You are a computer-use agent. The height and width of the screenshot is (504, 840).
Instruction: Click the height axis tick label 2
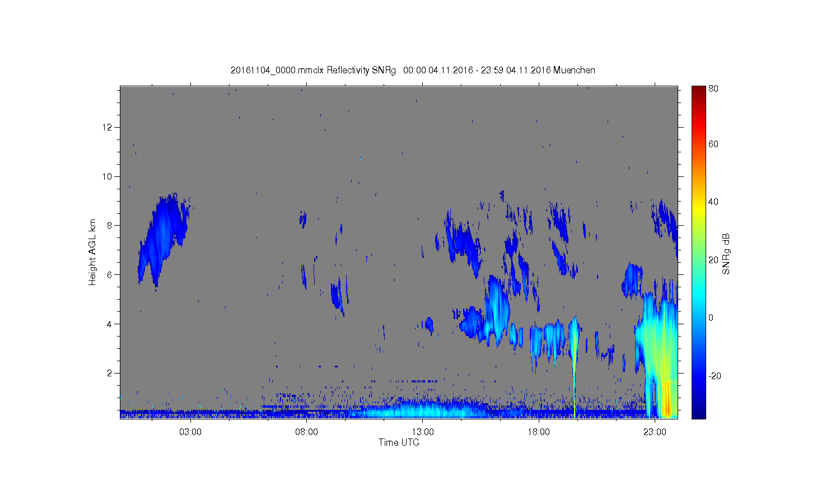(110, 374)
